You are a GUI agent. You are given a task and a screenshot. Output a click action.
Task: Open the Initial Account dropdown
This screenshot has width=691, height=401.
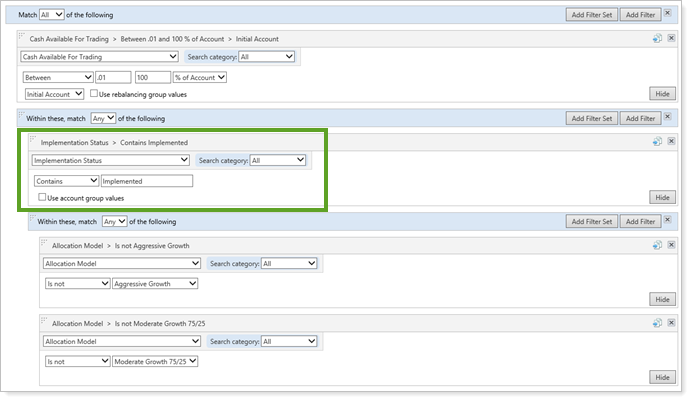point(53,94)
